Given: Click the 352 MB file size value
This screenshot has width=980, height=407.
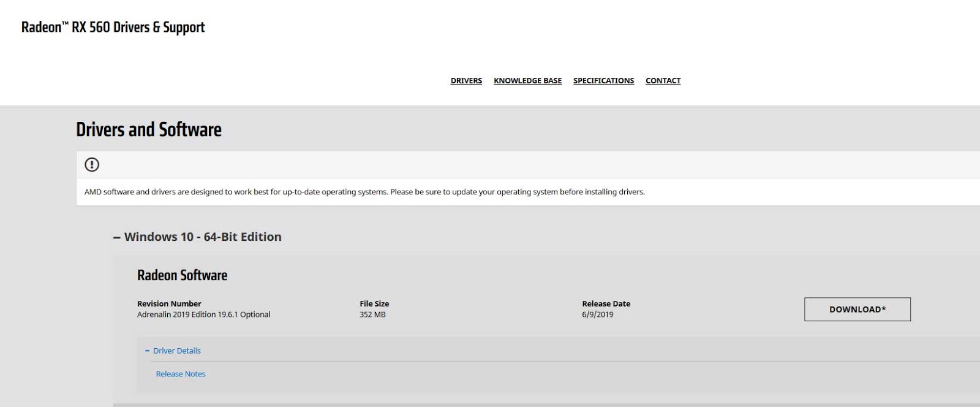Looking at the screenshot, I should pyautogui.click(x=372, y=314).
